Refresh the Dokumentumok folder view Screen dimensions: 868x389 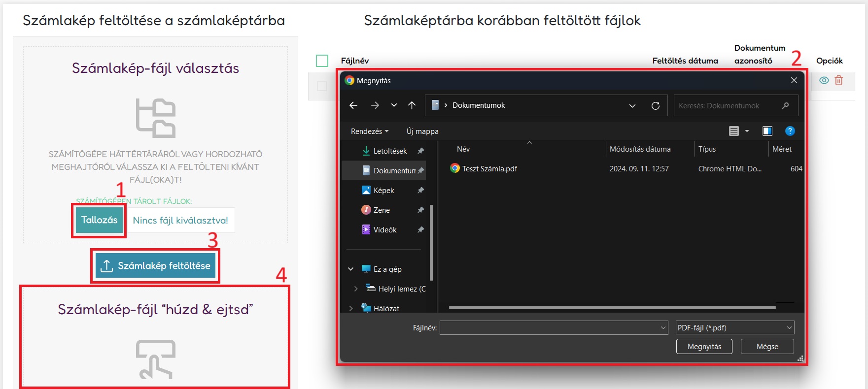(x=656, y=106)
